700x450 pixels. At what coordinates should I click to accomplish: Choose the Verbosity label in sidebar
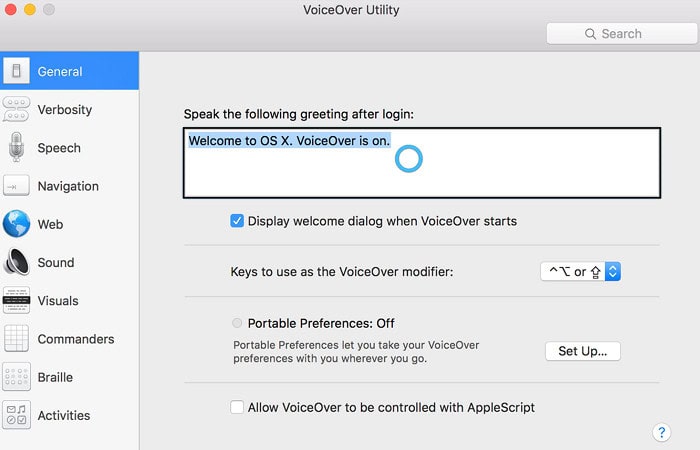[x=65, y=110]
